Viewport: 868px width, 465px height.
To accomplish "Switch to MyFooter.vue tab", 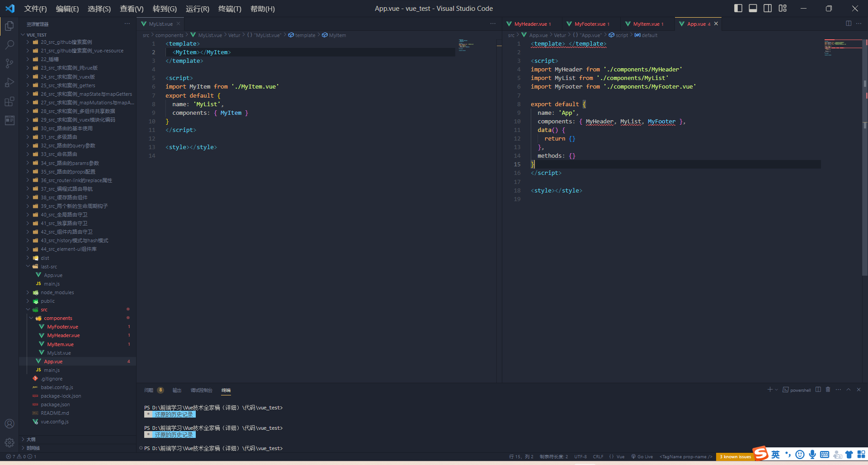I will 590,24.
